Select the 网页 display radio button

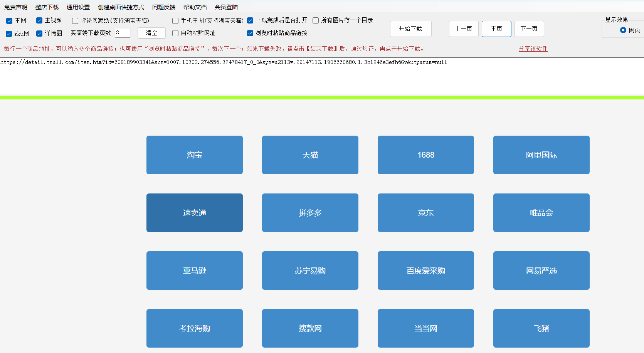(x=623, y=30)
